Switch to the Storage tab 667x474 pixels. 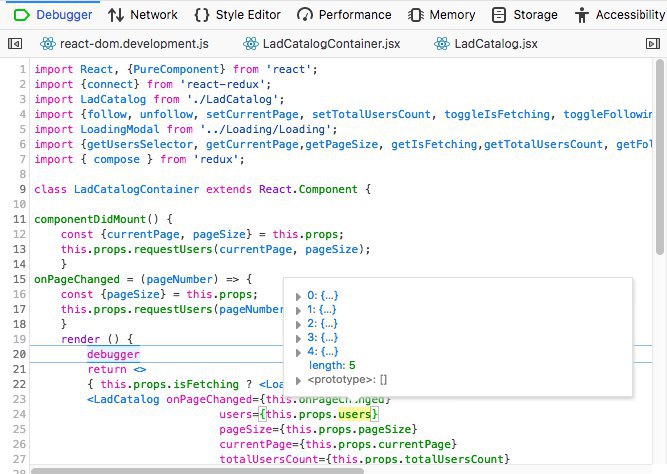click(x=524, y=15)
